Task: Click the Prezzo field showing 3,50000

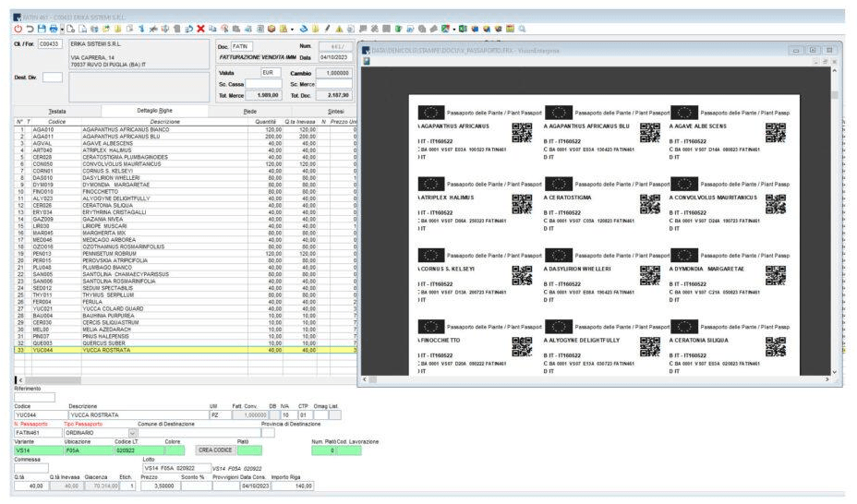Action: 160,486
